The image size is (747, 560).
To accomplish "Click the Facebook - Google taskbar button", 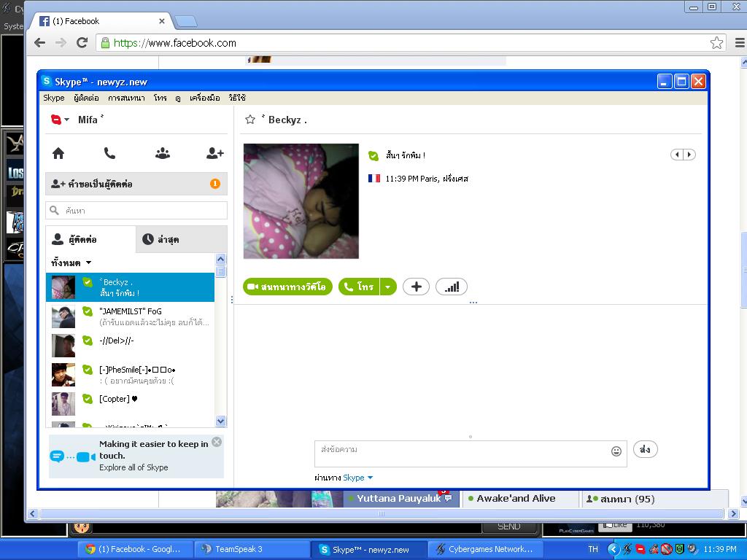I will 134,549.
